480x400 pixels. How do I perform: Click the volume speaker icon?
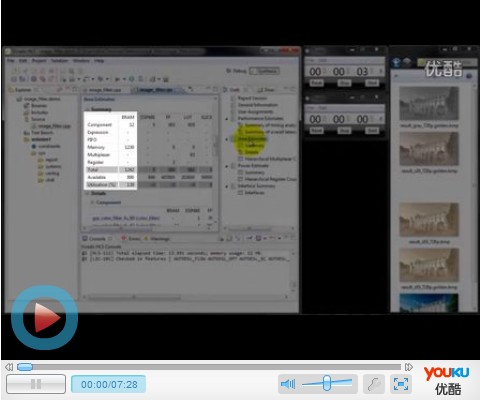(x=288, y=384)
